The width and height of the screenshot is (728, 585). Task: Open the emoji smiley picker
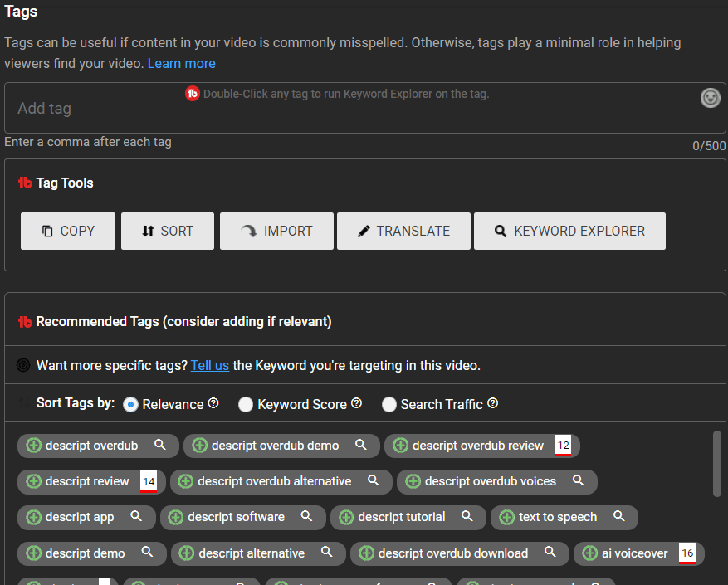710,98
